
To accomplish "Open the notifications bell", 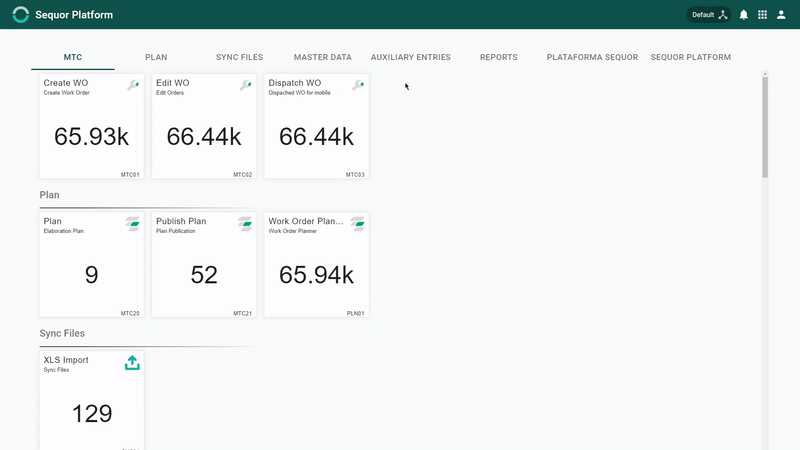I will [x=744, y=15].
